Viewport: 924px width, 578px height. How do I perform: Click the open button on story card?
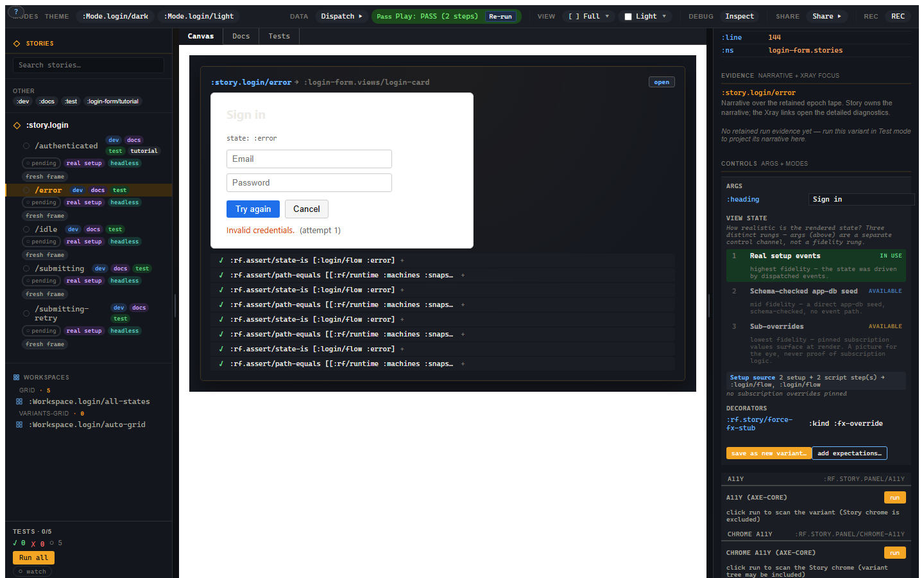pos(662,82)
